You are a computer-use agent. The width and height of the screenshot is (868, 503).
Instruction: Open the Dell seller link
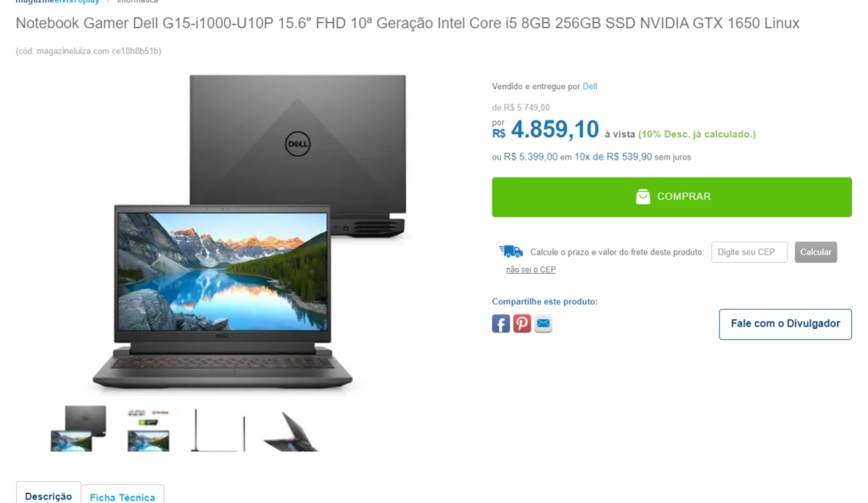coord(590,87)
